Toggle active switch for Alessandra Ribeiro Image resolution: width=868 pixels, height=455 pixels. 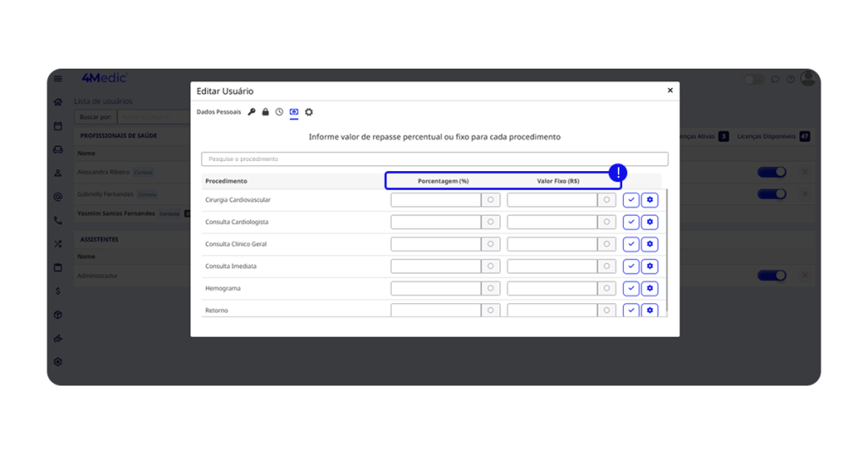click(771, 172)
